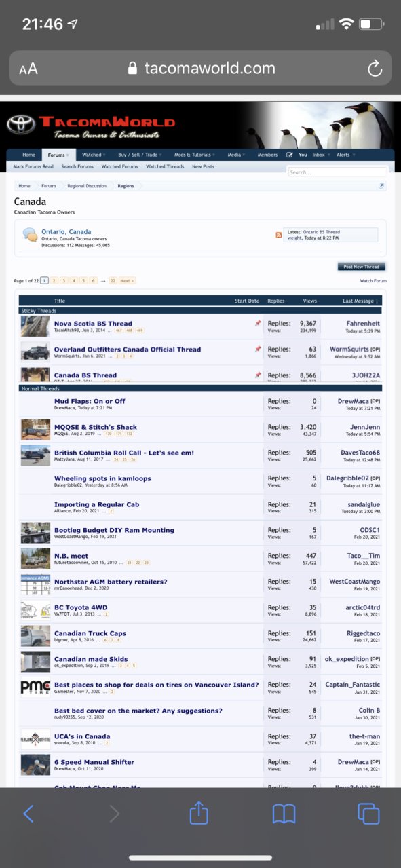Go back with Safari back arrow

[28, 814]
